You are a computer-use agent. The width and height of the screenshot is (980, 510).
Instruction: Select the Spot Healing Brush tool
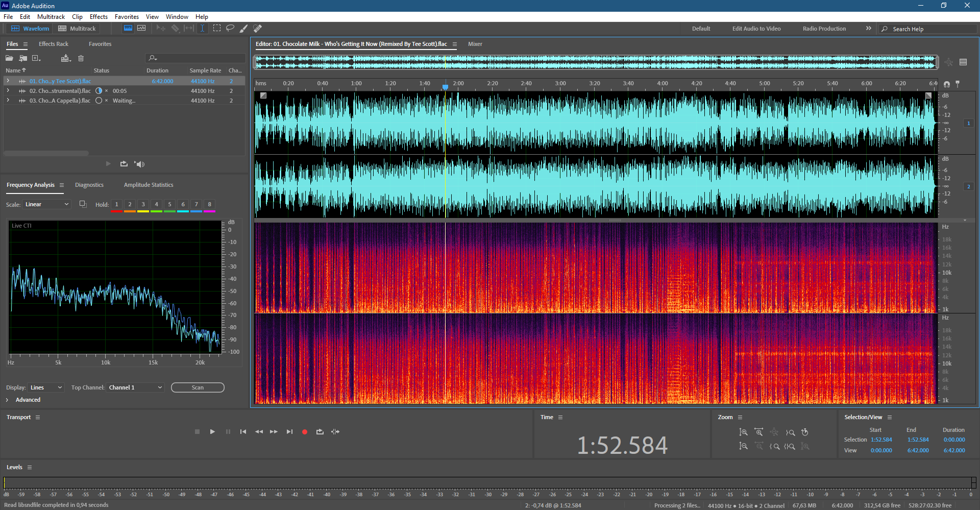(x=258, y=28)
